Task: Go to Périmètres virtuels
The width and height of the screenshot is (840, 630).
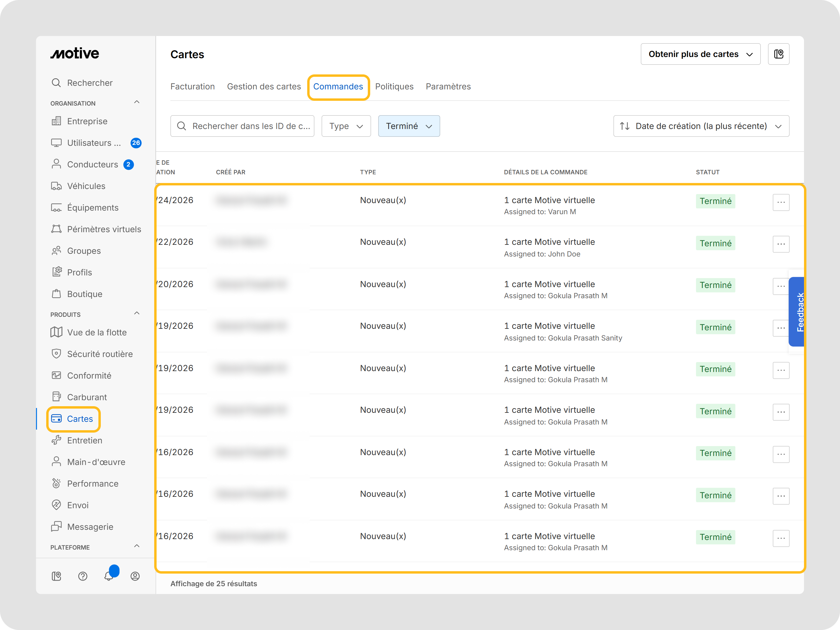Action: (96, 229)
